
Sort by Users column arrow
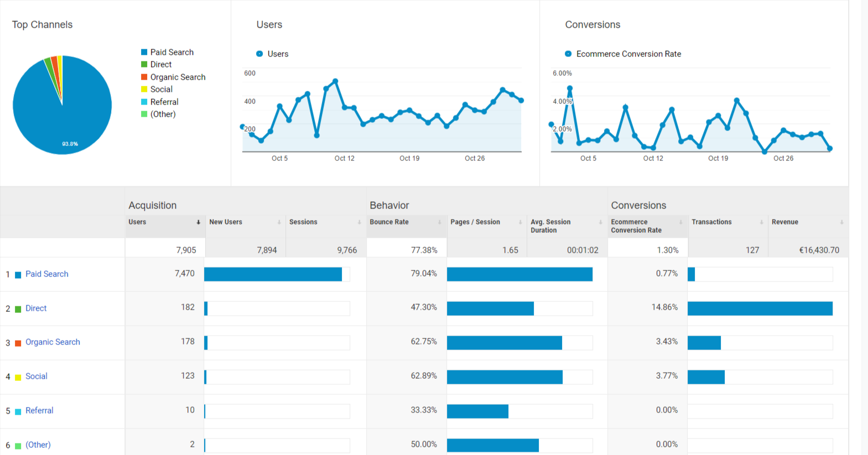(x=198, y=222)
